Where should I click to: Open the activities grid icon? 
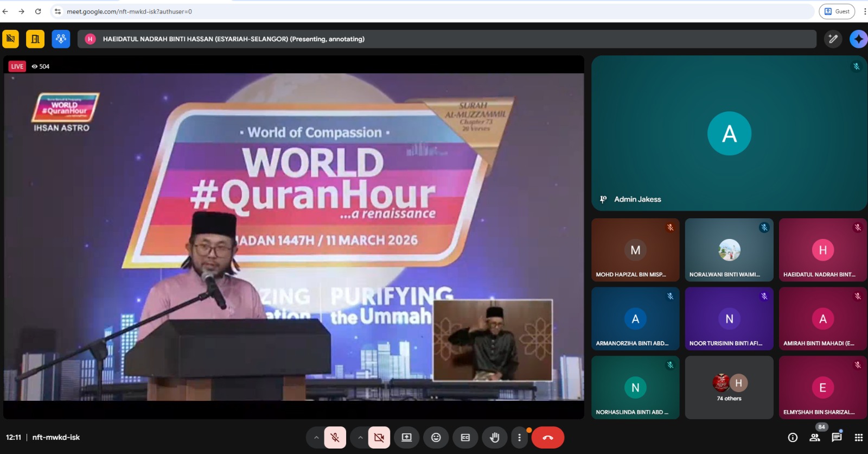(x=858, y=438)
